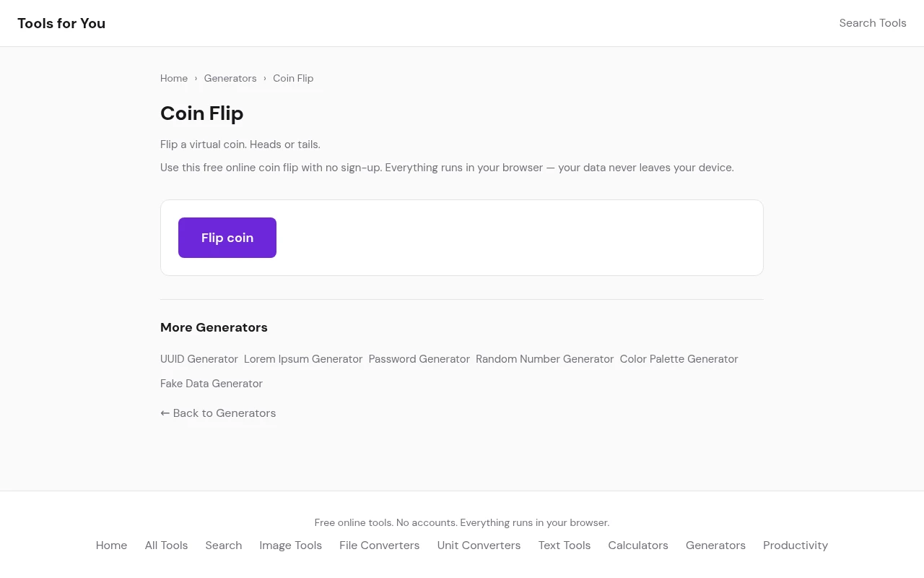Open Lorem Ipsum Generator link
This screenshot has height=578, width=924.
(x=303, y=359)
